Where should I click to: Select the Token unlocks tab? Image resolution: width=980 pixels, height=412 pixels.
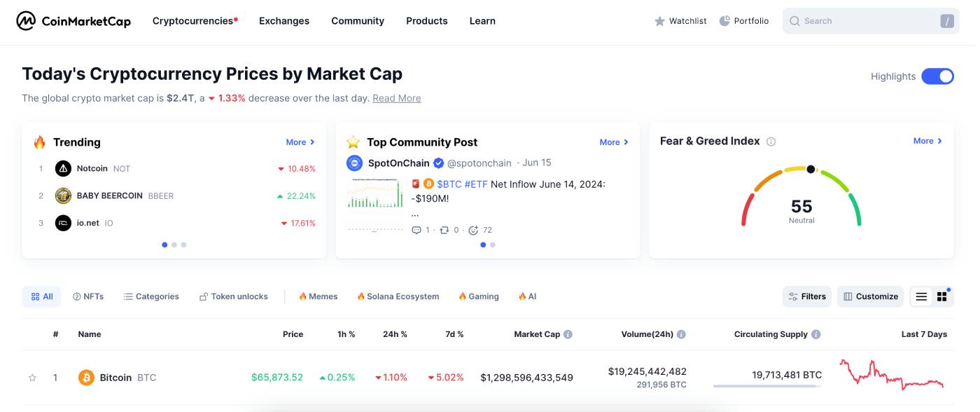234,296
